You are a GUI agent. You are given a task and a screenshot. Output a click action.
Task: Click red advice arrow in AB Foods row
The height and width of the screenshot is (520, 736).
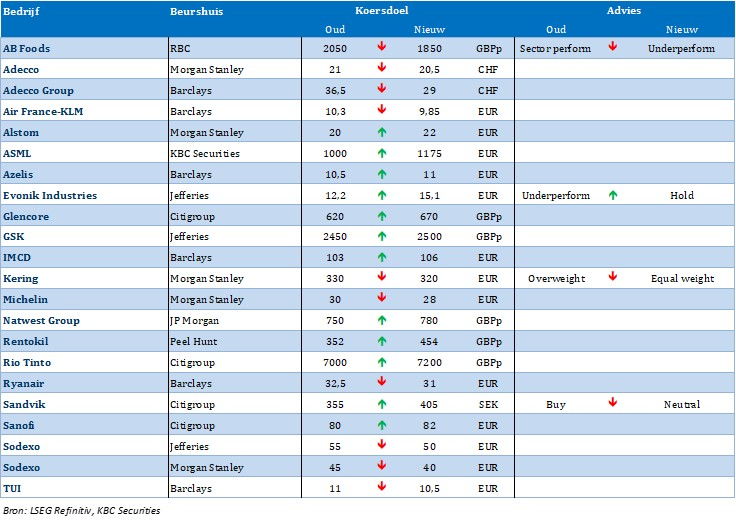pyautogui.click(x=612, y=48)
